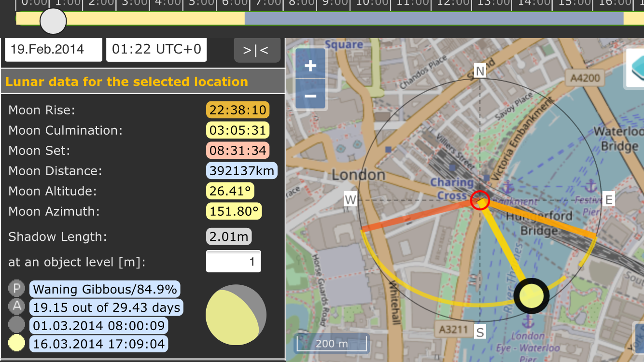Click the Lunar data panel header
Image resolution: width=644 pixels, height=362 pixels.
(142, 82)
